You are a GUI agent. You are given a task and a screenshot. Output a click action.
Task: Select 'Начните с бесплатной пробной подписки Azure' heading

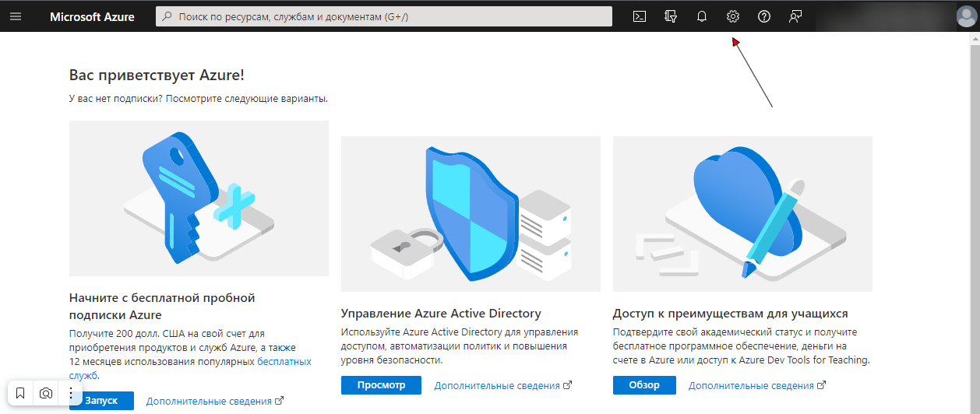coord(162,307)
